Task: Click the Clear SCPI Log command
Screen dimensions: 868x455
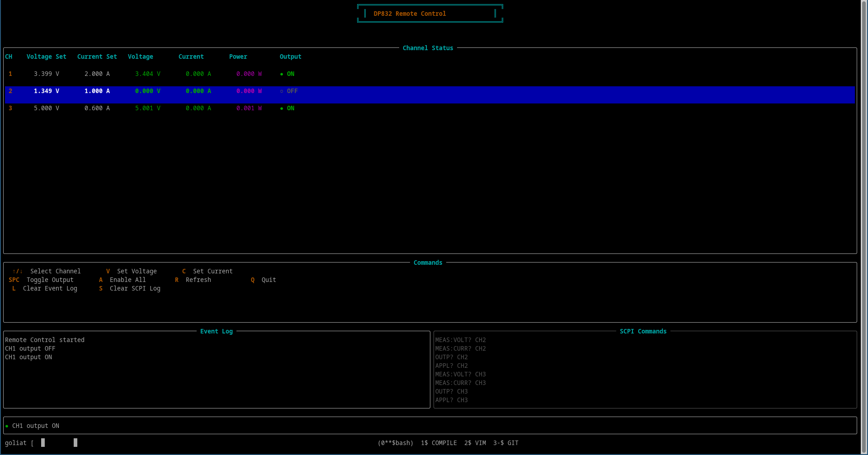Action: [135, 289]
